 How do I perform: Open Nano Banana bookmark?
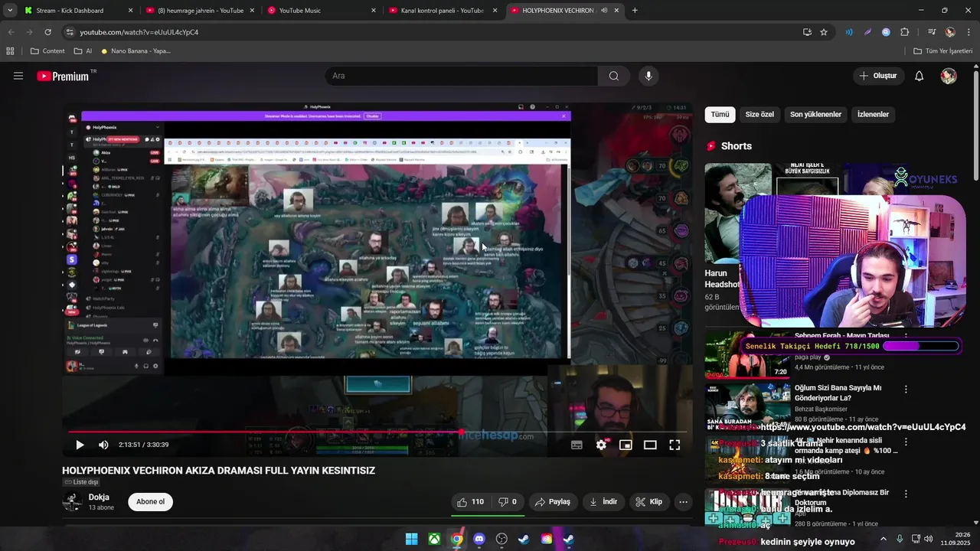point(136,51)
